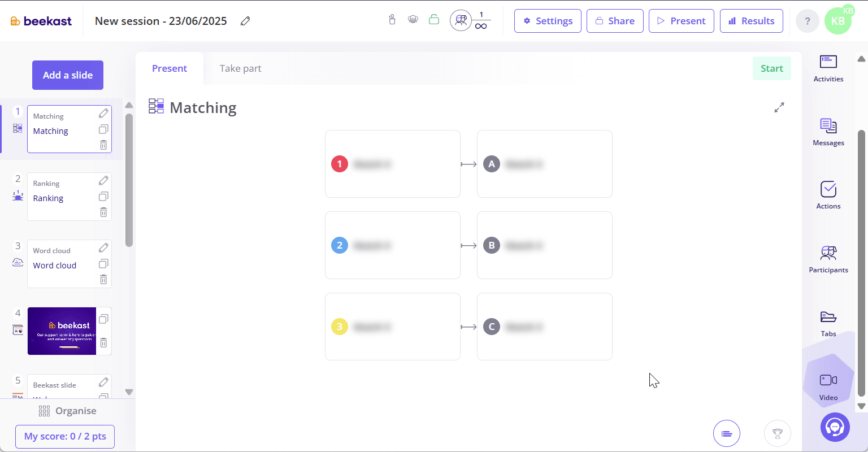
Task: Click matching item card number 3
Action: 393,327
